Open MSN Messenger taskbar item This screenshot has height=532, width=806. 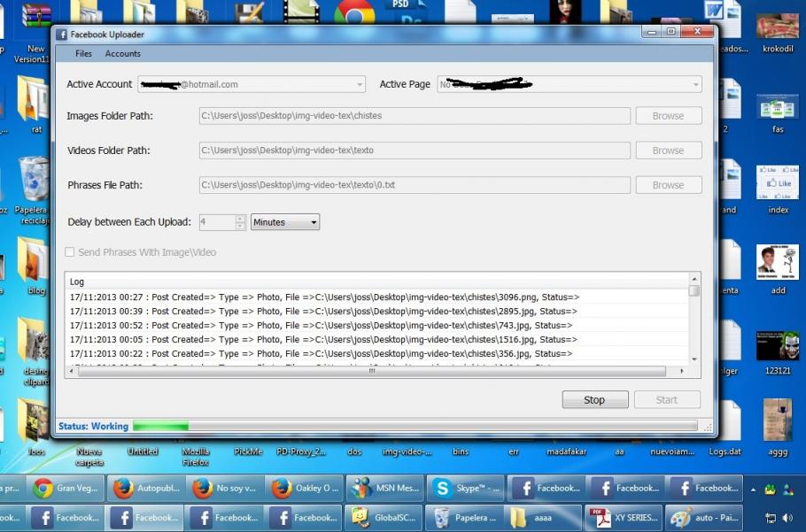click(385, 489)
